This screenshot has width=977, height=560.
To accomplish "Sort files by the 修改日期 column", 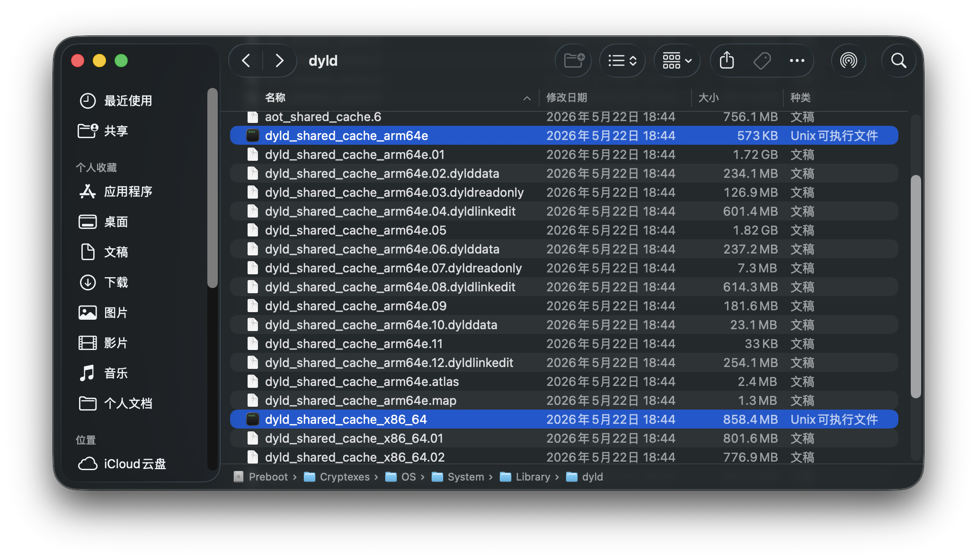I will click(567, 98).
